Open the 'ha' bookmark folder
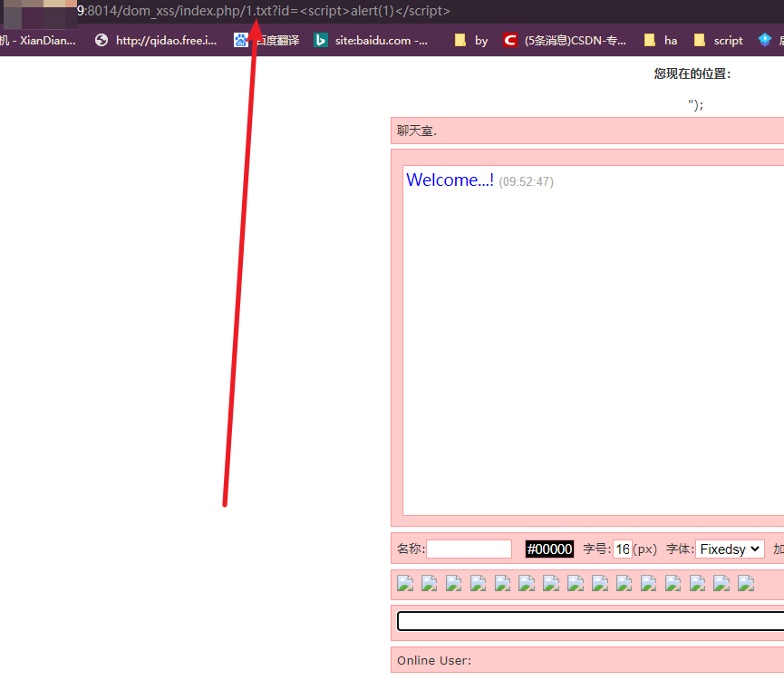Viewport: 784px width, 690px height. pyautogui.click(x=661, y=41)
